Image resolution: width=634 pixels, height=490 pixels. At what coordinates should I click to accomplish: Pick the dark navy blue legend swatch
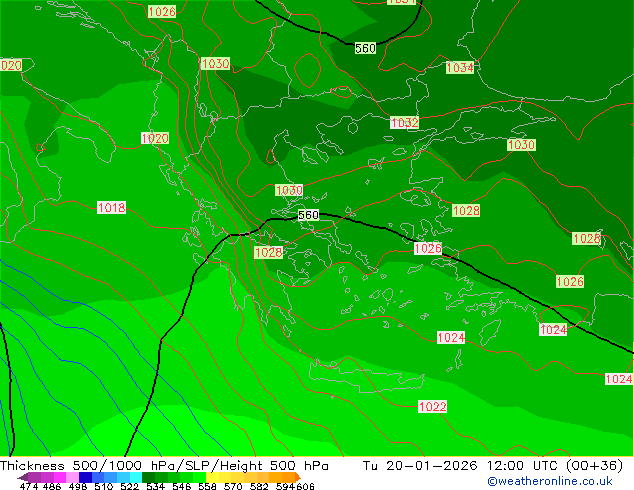[x=85, y=477]
